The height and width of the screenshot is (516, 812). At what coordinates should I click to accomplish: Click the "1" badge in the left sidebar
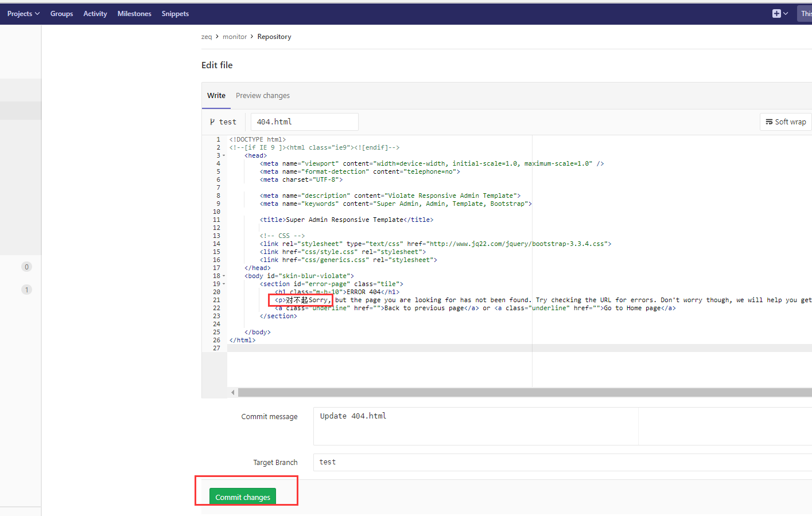click(26, 290)
